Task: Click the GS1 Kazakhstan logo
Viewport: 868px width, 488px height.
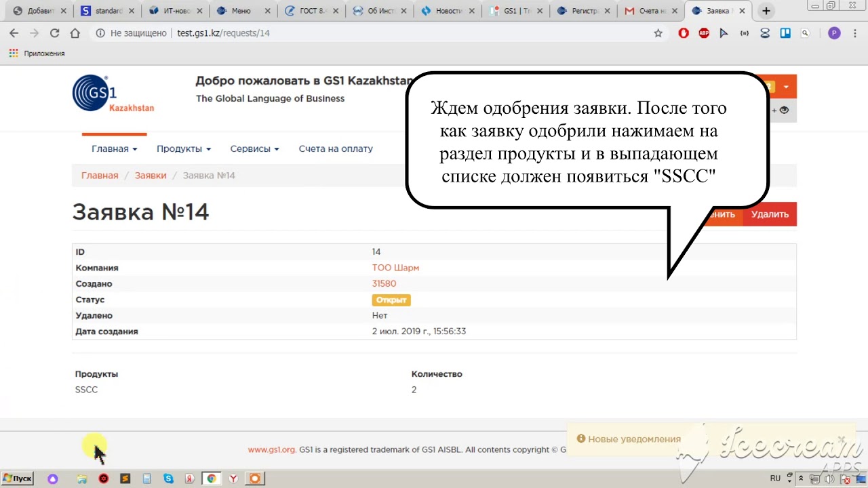Action: 113,93
